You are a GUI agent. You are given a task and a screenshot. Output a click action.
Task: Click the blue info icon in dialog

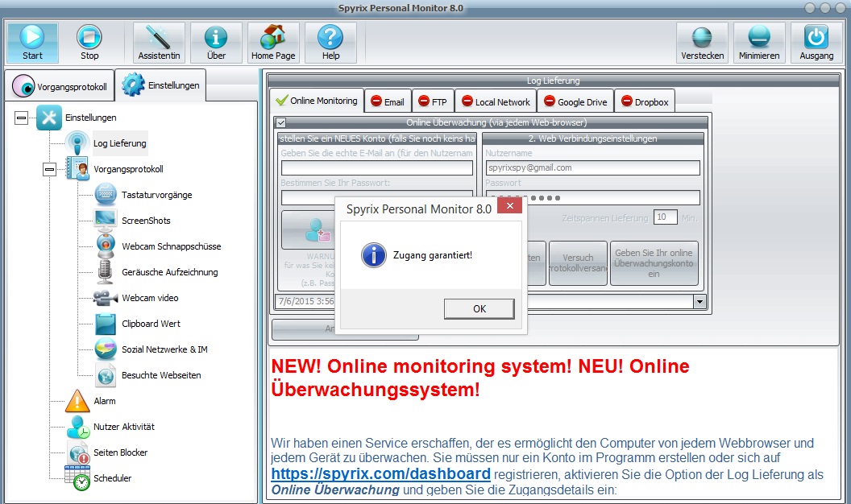click(x=374, y=255)
